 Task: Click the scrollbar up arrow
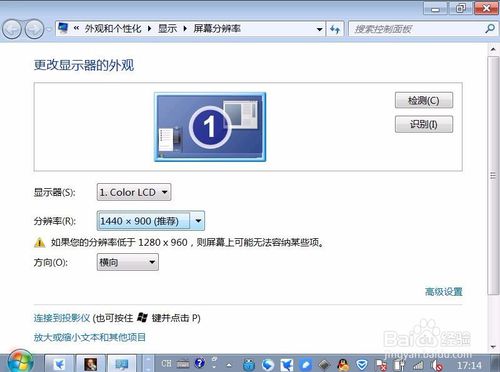point(493,50)
